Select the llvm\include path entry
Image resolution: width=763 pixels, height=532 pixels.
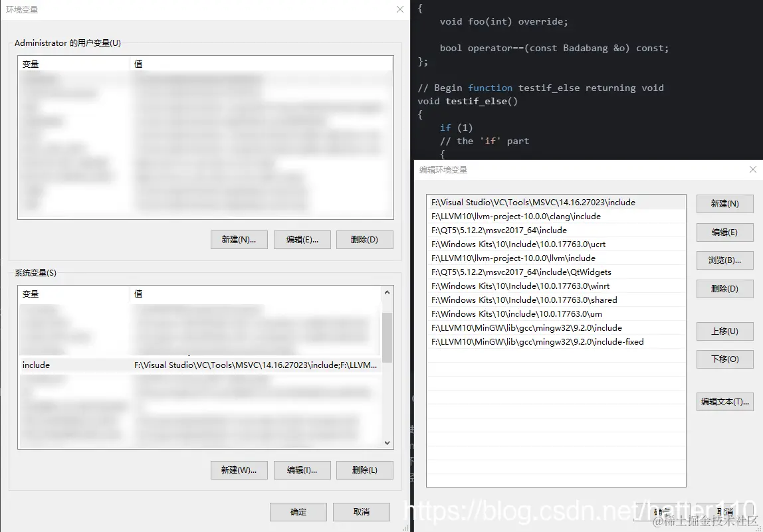(x=556, y=258)
